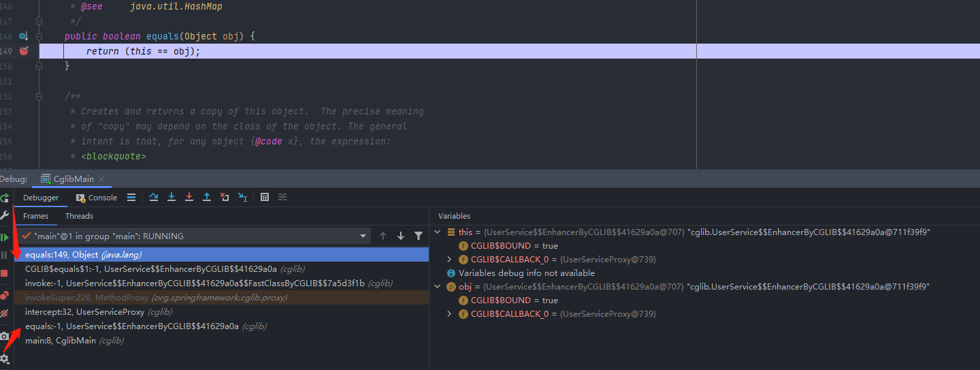
Task: Click the Run to Cursor icon
Action: [x=242, y=198]
